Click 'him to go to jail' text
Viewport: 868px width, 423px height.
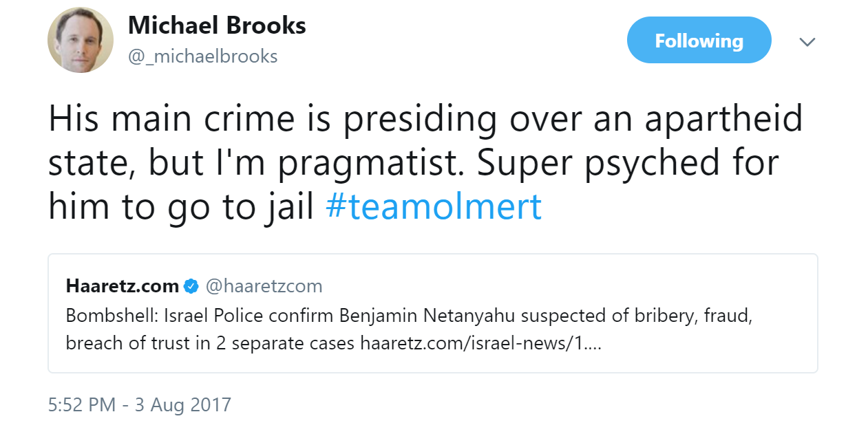click(181, 206)
